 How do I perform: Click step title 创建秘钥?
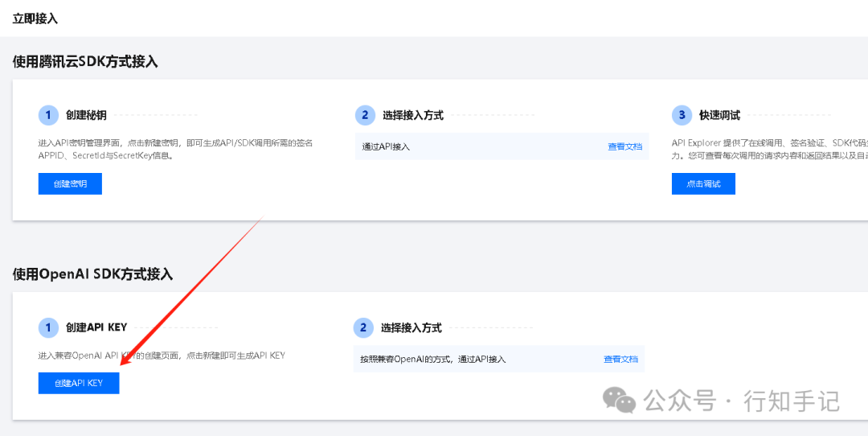[86, 115]
